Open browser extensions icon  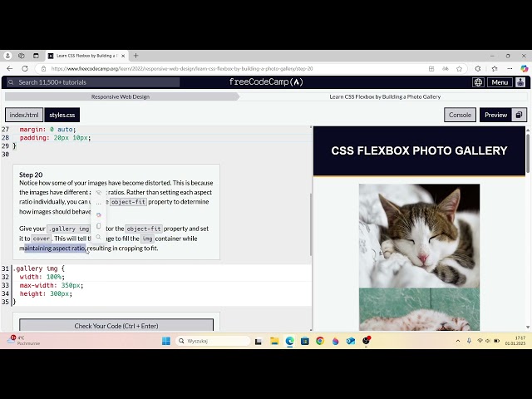tap(478, 68)
